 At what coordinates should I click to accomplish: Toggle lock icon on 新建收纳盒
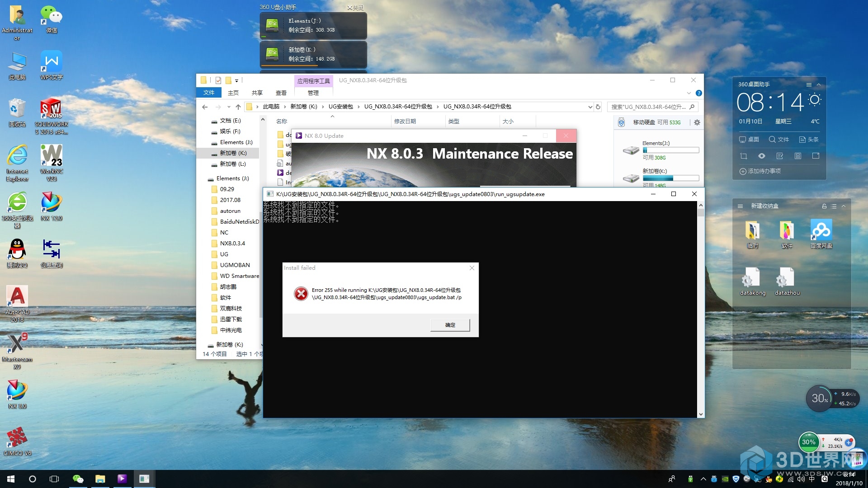[824, 206]
